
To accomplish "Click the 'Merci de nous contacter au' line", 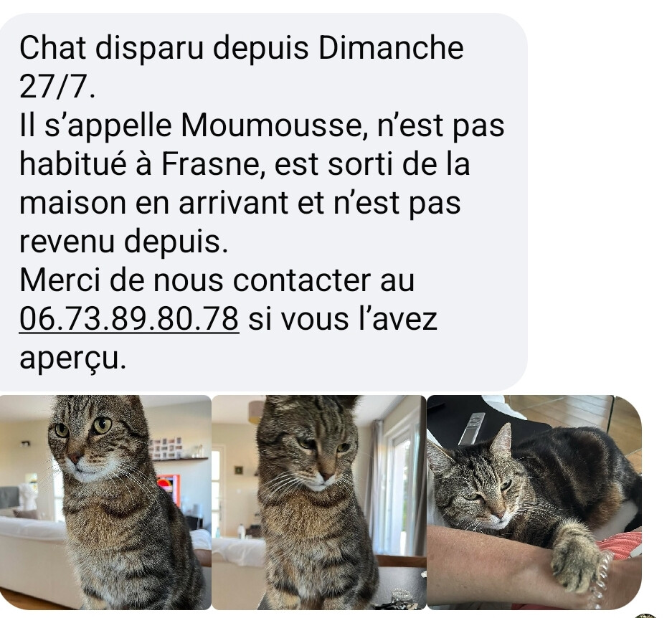I will tap(217, 280).
